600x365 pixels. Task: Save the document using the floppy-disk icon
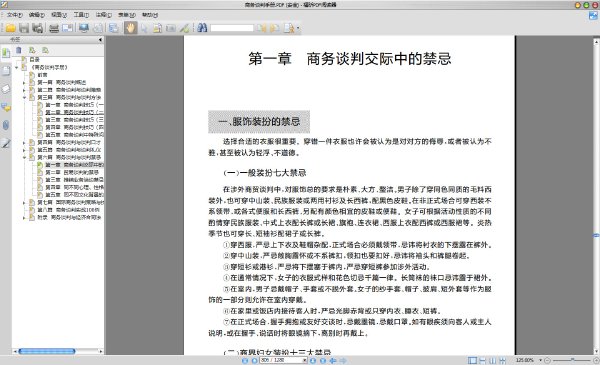point(24,28)
